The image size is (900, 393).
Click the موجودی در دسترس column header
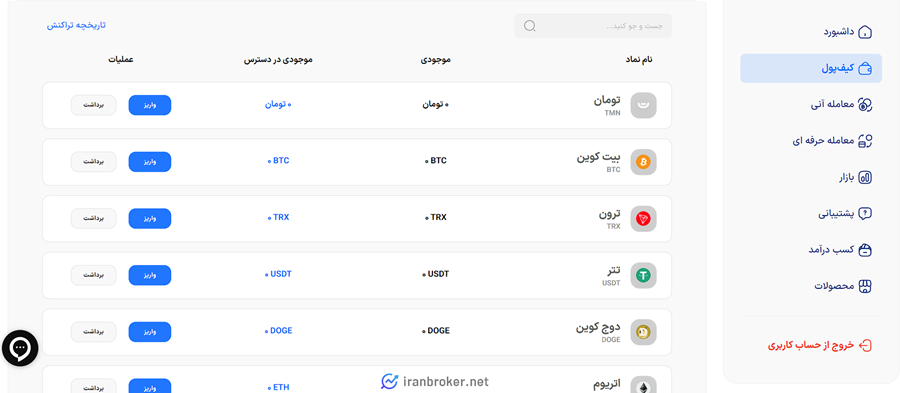point(278,59)
